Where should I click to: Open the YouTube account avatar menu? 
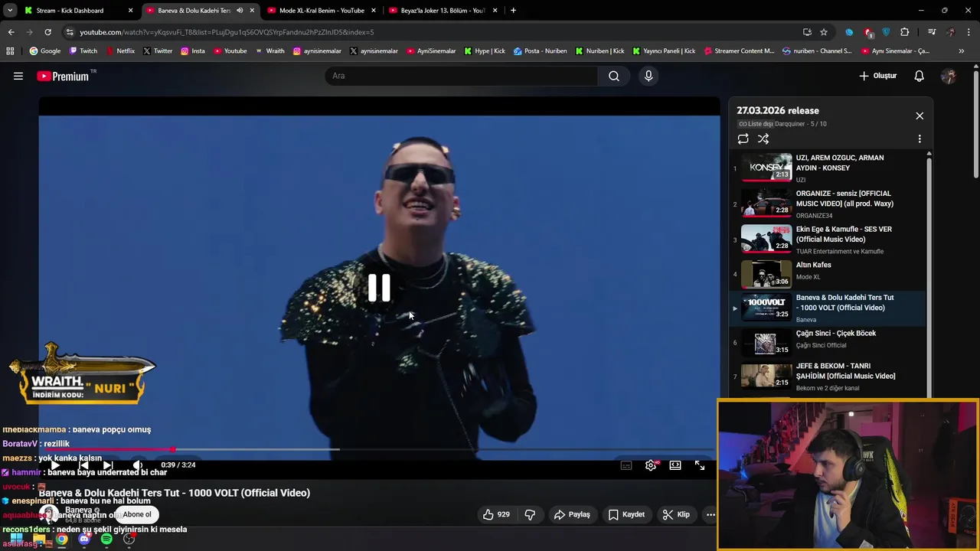[x=949, y=76]
